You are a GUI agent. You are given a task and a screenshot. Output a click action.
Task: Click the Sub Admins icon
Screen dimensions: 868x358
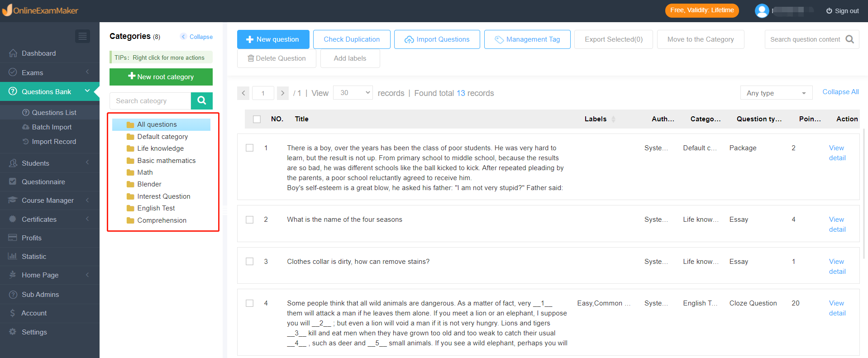tap(13, 294)
